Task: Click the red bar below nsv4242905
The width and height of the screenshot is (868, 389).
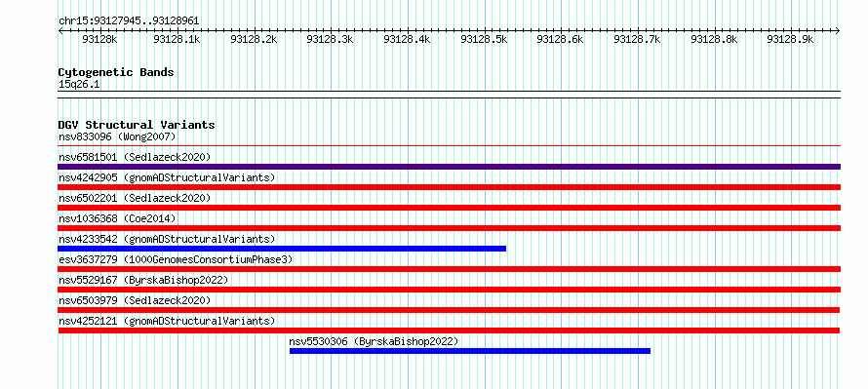Action: click(449, 187)
